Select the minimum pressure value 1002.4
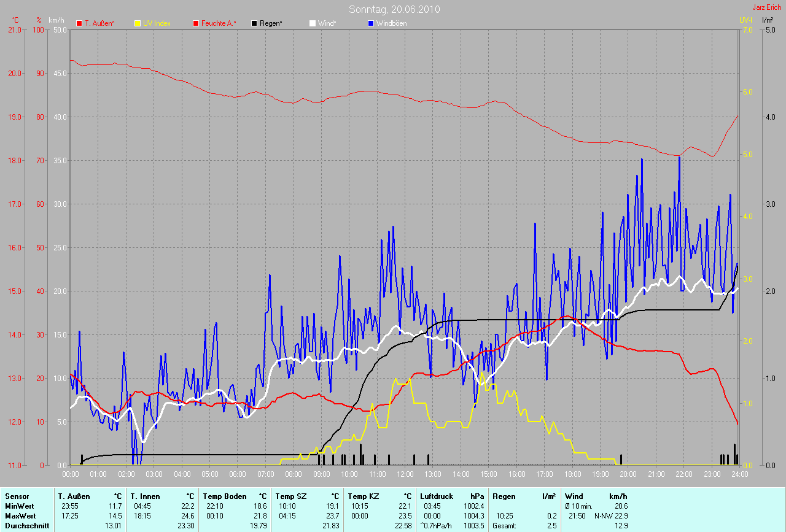786x532 pixels. click(x=473, y=506)
